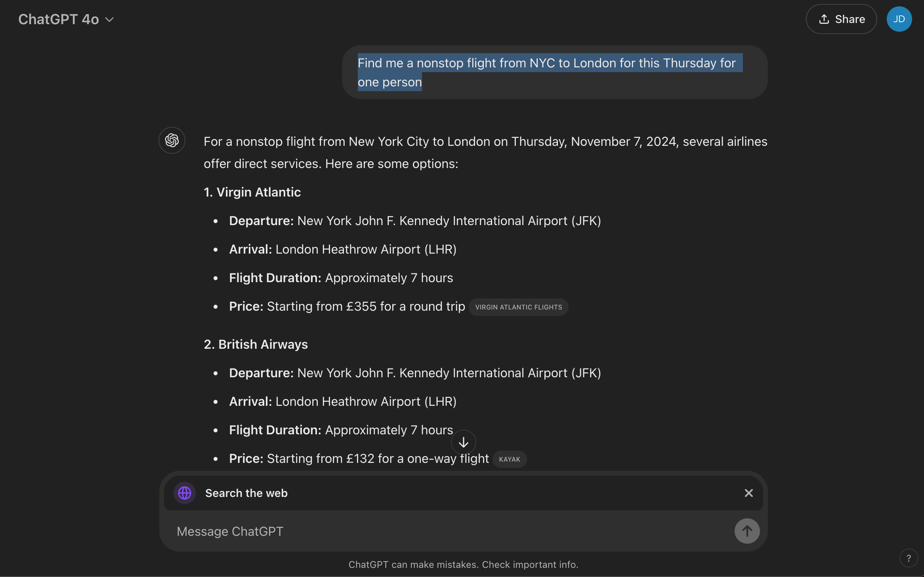The height and width of the screenshot is (577, 924).
Task: Click the Price £355 round trip line
Action: [347, 306]
